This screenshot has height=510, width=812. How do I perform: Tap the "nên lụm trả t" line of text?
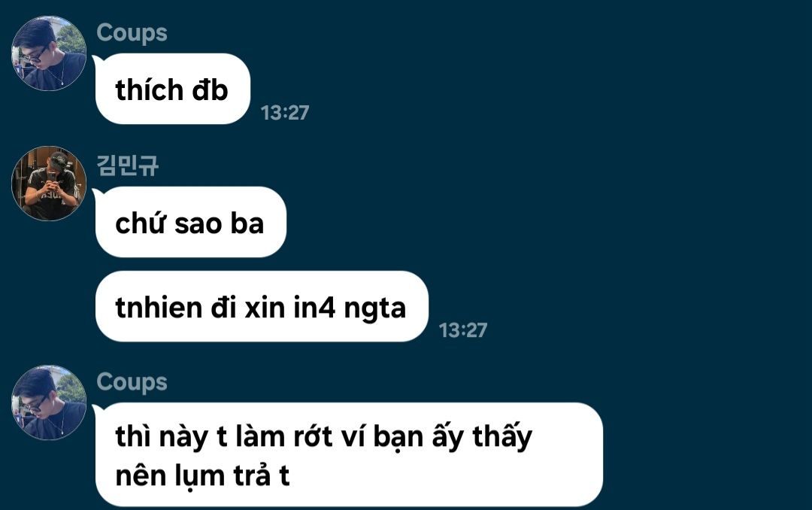[202, 476]
